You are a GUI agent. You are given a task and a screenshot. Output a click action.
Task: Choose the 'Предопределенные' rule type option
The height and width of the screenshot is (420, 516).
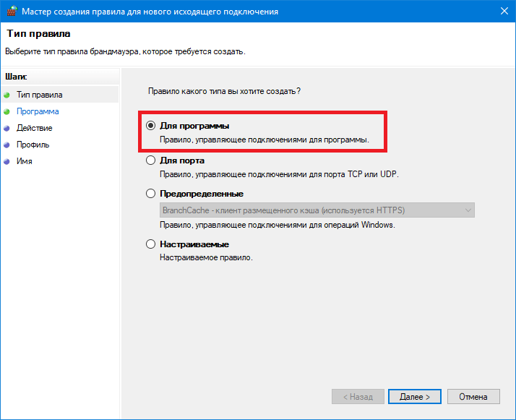(151, 194)
